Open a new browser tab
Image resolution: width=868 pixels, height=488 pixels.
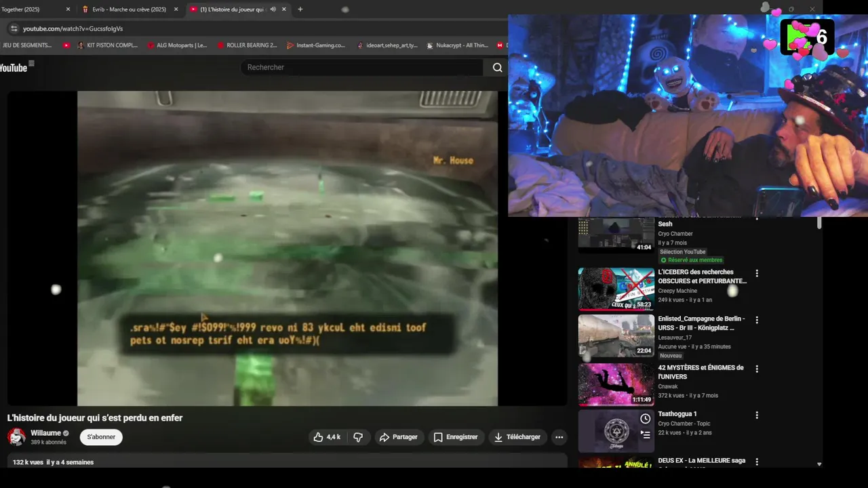click(x=300, y=9)
